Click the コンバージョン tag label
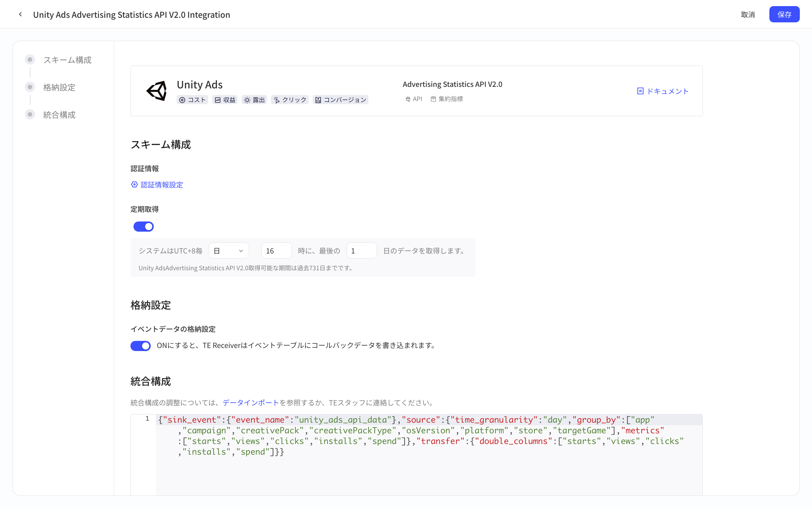The image size is (812, 508). 345,100
